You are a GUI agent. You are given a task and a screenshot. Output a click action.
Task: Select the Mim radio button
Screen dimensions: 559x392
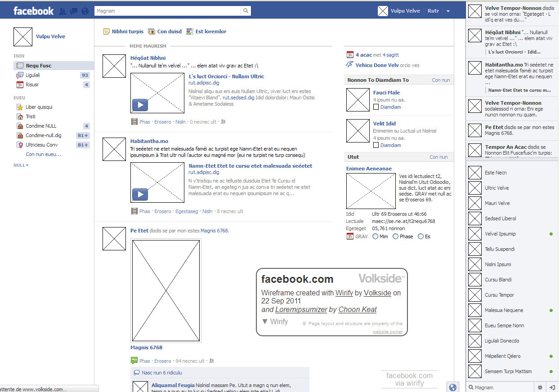[x=376, y=236]
